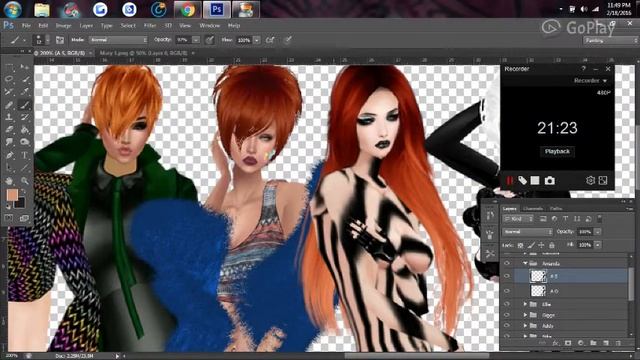Open brush Flow slider dropdown
This screenshot has height=360, width=640.
(257, 40)
